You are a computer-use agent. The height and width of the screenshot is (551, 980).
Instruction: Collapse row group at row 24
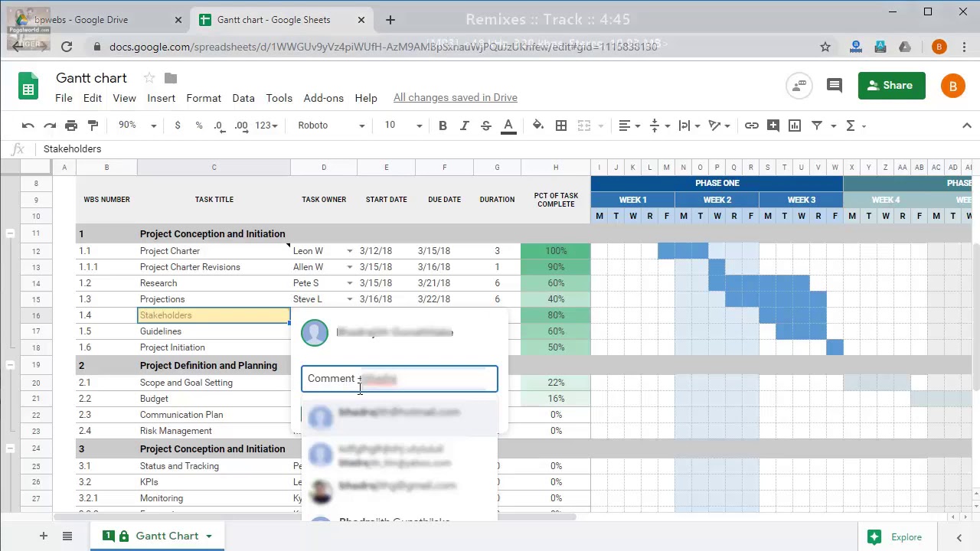10,448
